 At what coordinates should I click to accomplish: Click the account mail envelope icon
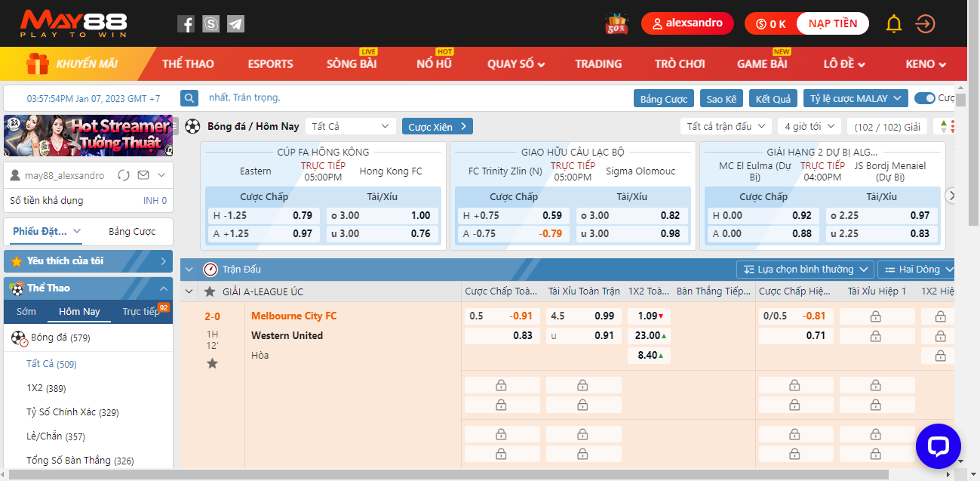pyautogui.click(x=143, y=175)
